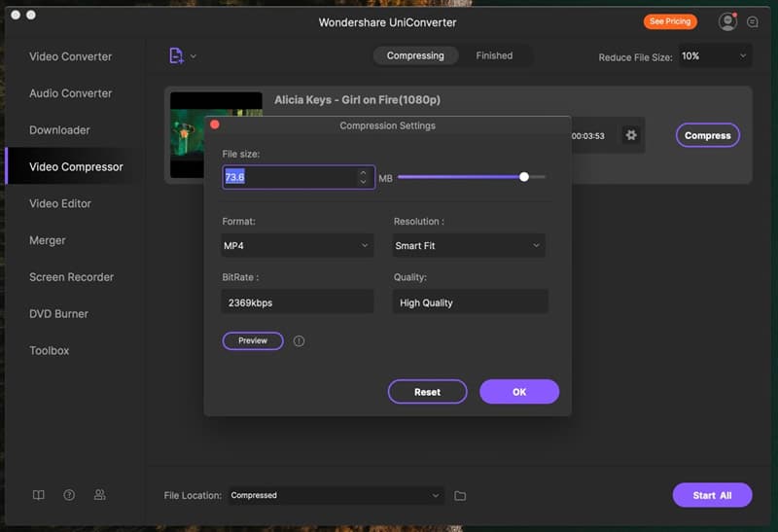Confirm settings with the OK button

click(519, 392)
